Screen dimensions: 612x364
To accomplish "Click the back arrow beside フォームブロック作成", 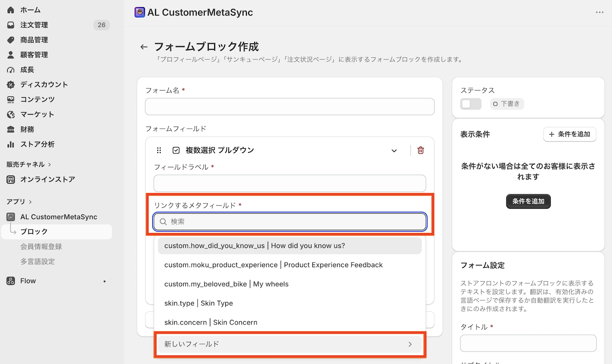I will tap(144, 47).
